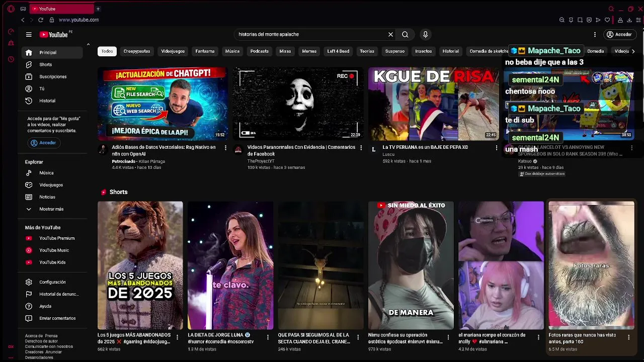Open YouTube Premium link

(x=52, y=238)
